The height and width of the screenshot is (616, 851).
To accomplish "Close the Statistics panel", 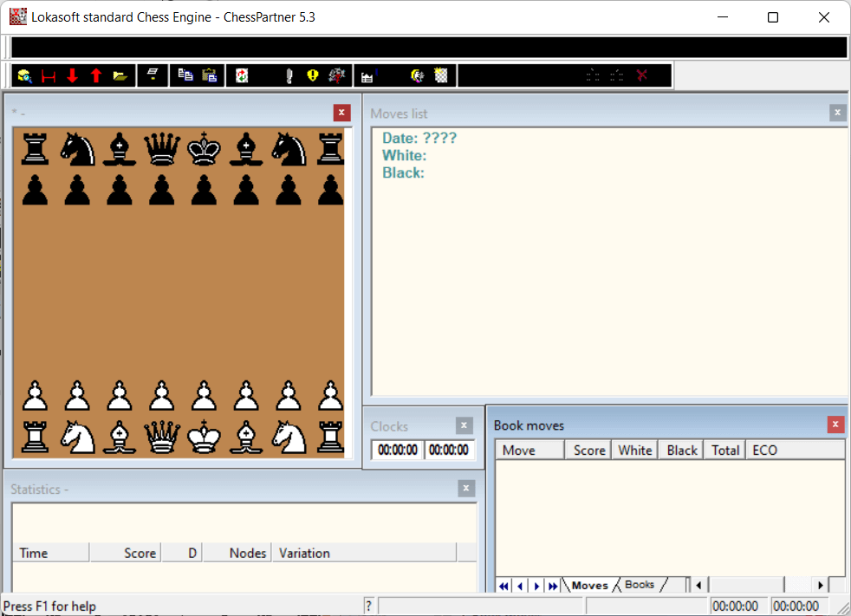I will click(465, 488).
